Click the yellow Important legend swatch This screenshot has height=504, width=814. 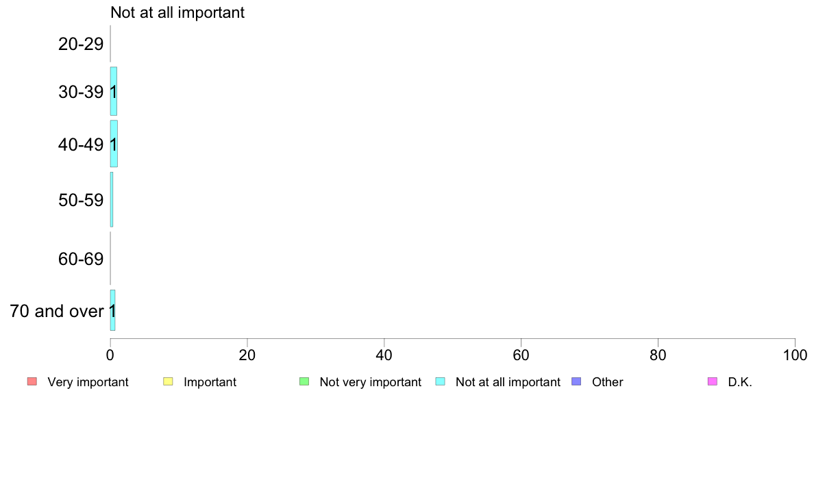coord(168,381)
